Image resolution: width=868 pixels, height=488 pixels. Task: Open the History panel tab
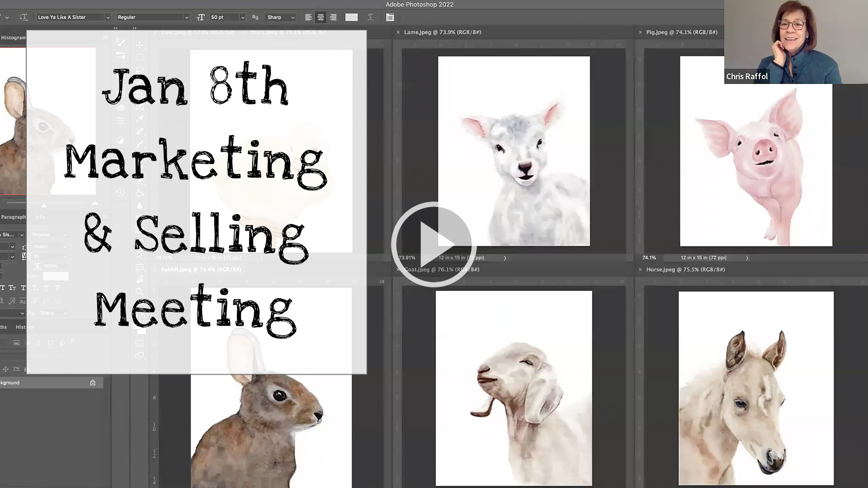24,327
